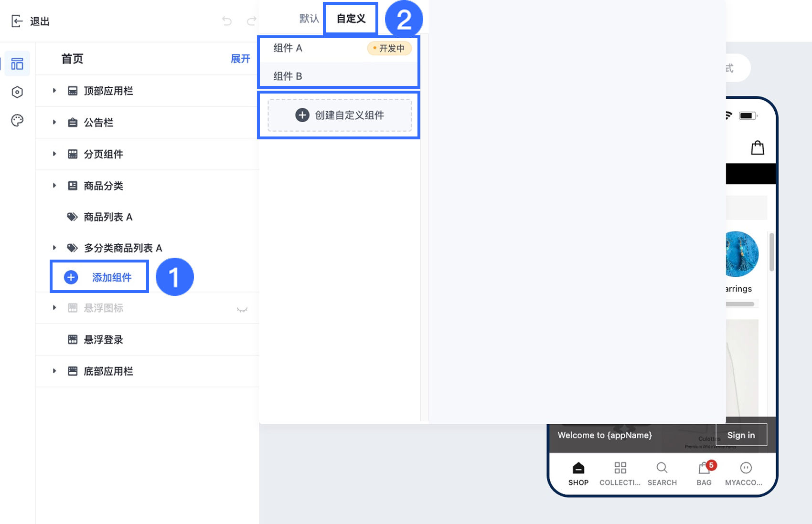This screenshot has width=812, height=524.
Task: Expand the 底部应用栏 tree row
Action: (x=54, y=371)
